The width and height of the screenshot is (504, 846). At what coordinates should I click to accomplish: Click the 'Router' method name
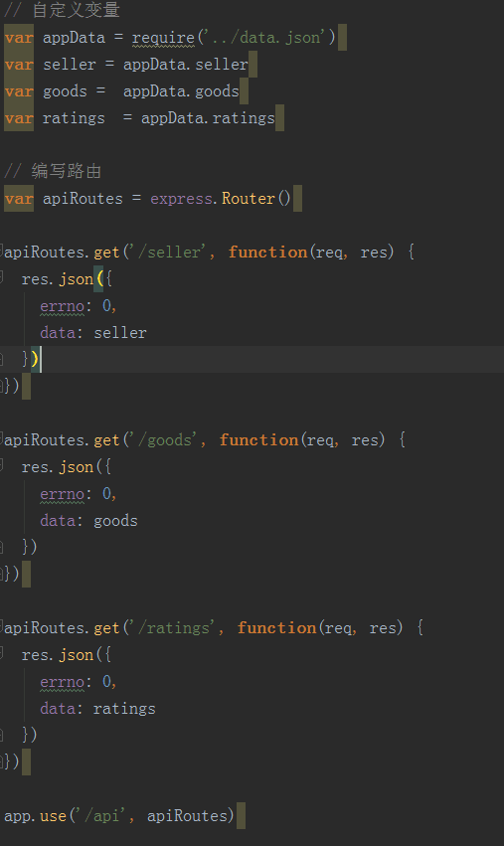tap(249, 199)
